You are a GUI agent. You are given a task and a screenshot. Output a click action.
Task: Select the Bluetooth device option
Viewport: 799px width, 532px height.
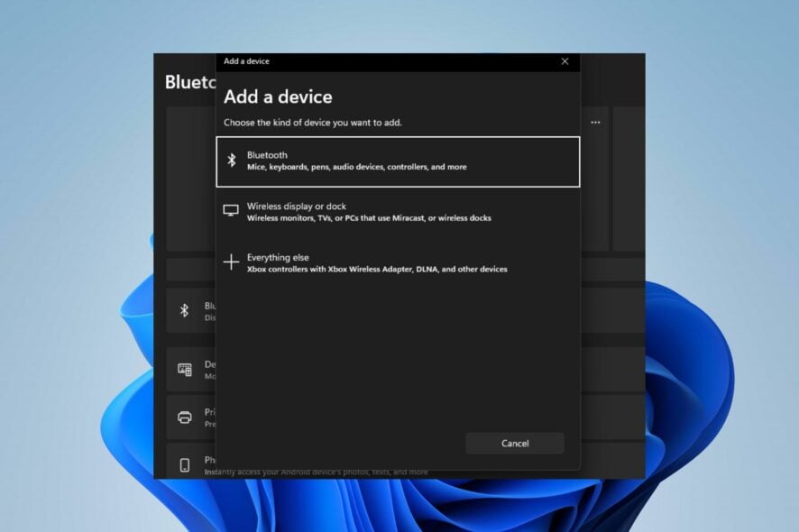(x=398, y=161)
